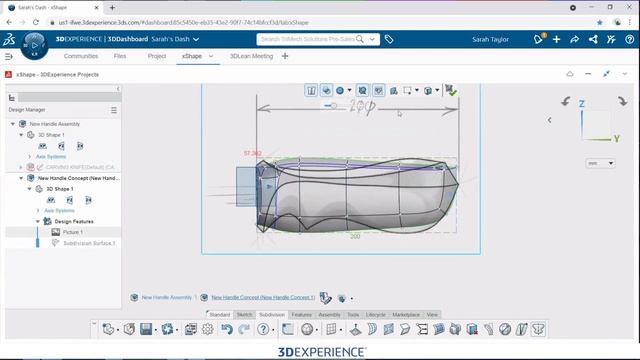640x360 pixels.
Task: Click the 3DEXPERIENCE compass icon
Action: point(34,45)
